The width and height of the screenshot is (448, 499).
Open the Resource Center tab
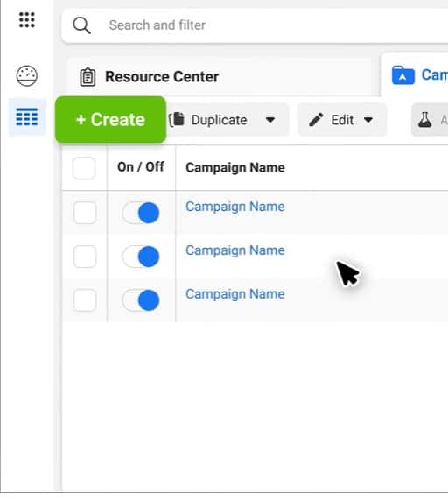220,77
